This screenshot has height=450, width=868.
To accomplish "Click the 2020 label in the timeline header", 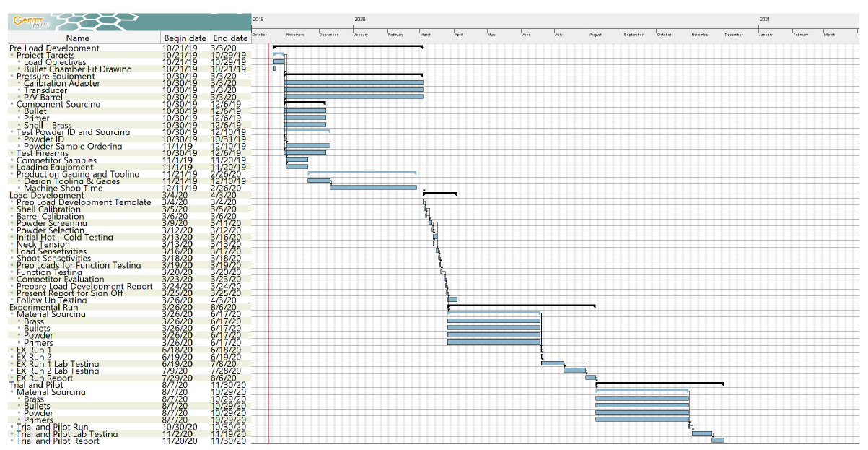I will (x=360, y=18).
